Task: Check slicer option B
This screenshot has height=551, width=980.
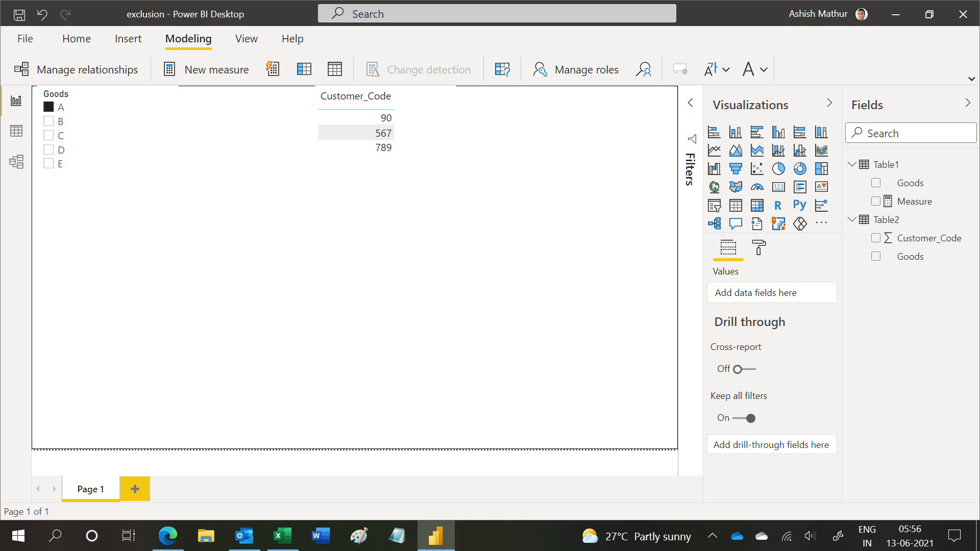Action: pos(48,121)
